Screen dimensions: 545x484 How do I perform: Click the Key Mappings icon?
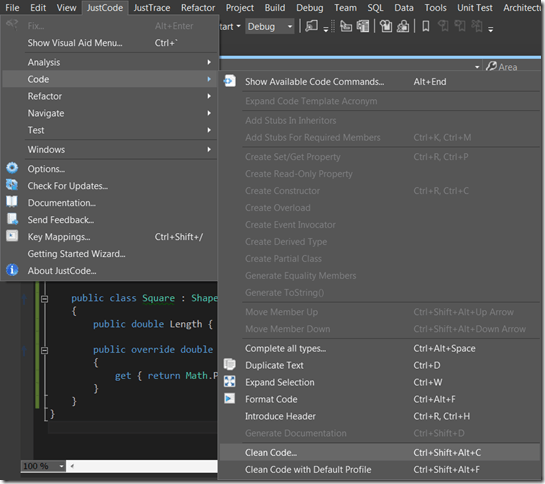12,236
